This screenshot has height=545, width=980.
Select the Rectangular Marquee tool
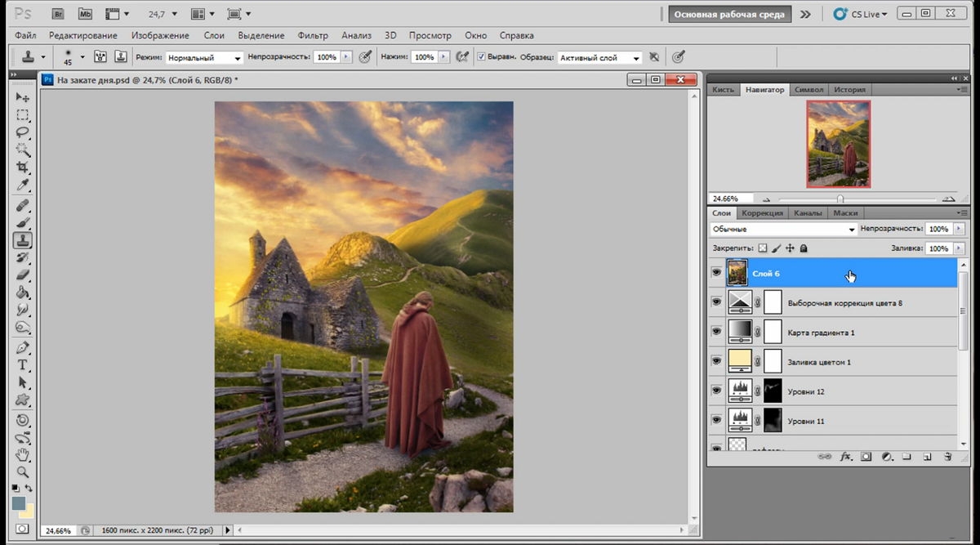pyautogui.click(x=23, y=115)
